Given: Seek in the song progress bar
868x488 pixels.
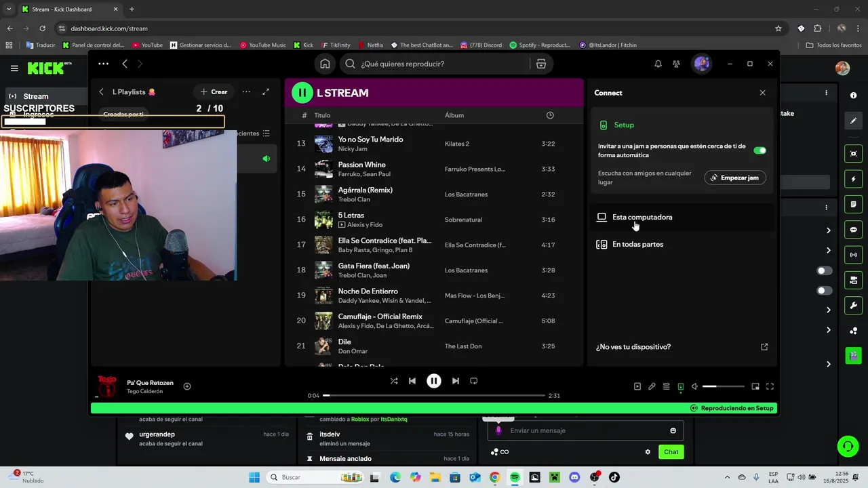Looking at the screenshot, I should point(434,395).
